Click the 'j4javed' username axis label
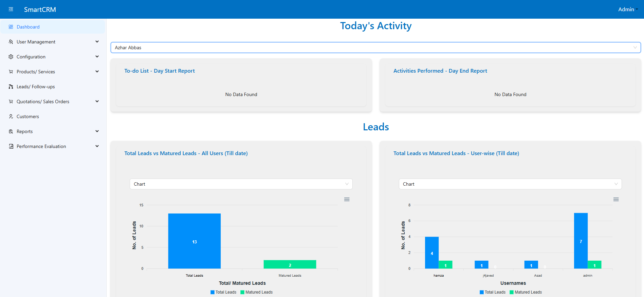644x297 pixels. [x=488, y=276]
